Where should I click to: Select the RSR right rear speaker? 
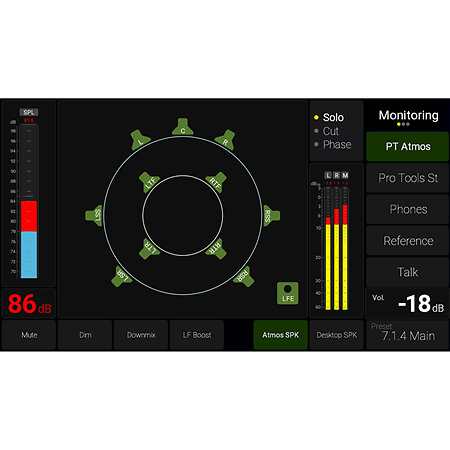click(x=244, y=276)
